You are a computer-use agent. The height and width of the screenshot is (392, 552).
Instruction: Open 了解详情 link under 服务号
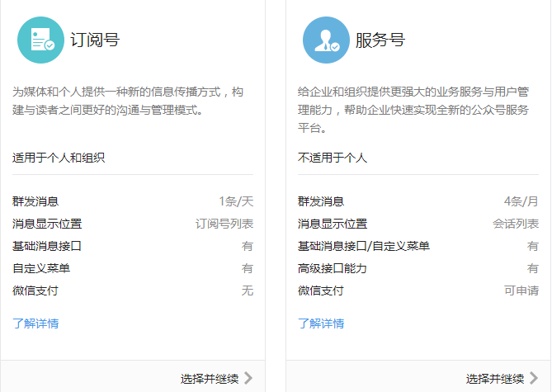click(321, 324)
